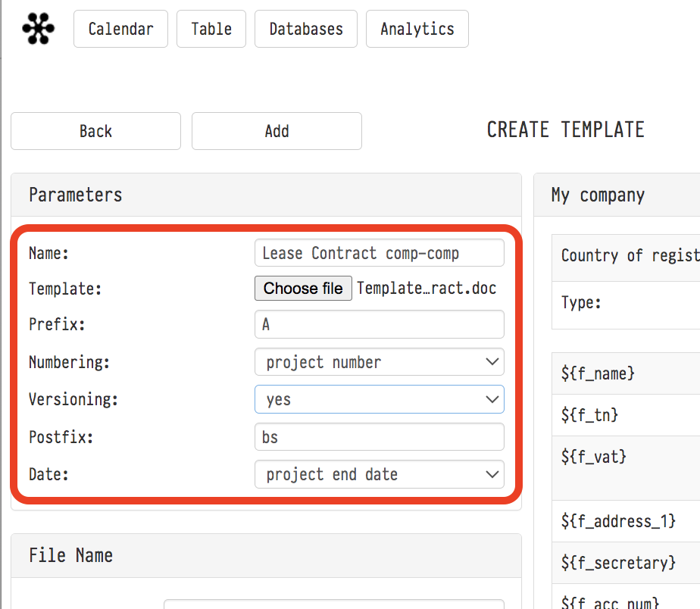Expand the Date dropdown

(379, 474)
